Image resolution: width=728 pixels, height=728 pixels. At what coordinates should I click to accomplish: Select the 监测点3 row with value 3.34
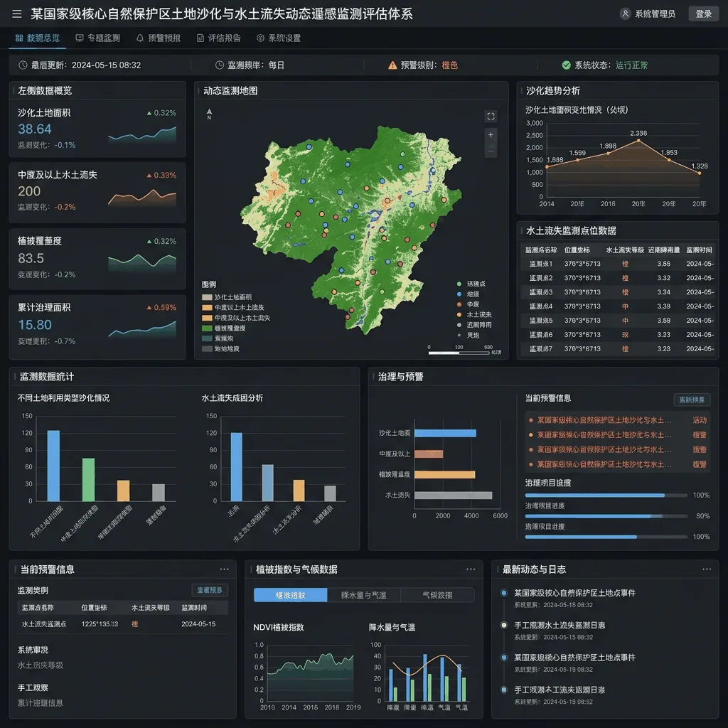(x=618, y=292)
